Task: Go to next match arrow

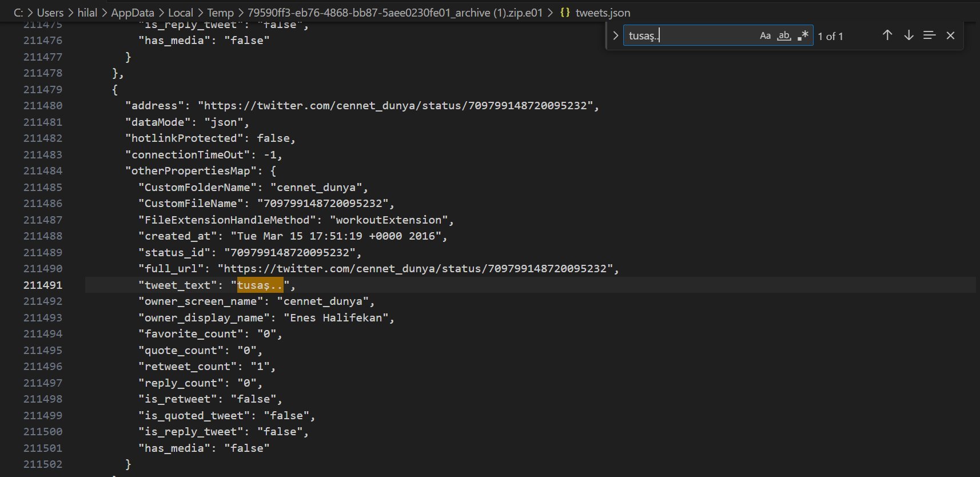Action: (x=909, y=35)
